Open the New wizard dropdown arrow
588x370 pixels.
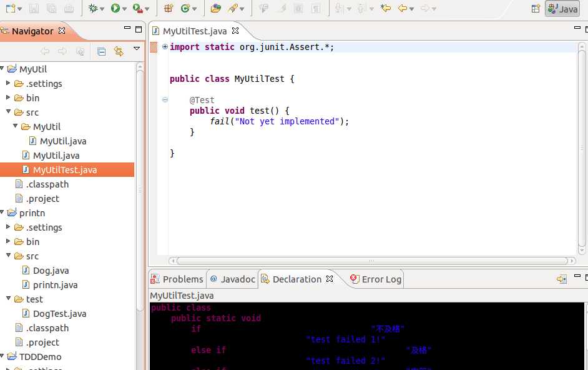click(19, 9)
